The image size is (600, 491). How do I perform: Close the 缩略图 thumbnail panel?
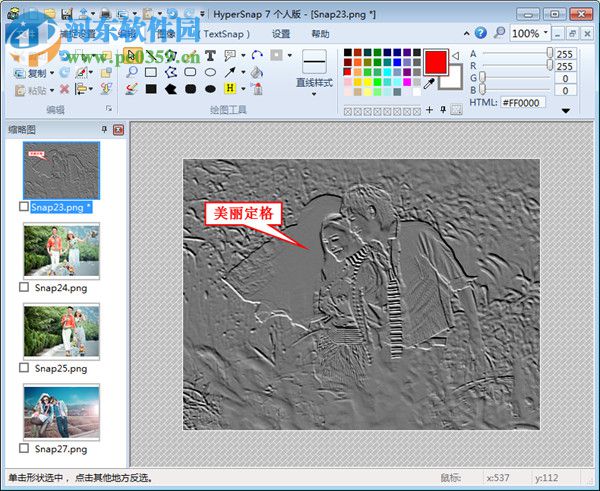119,130
